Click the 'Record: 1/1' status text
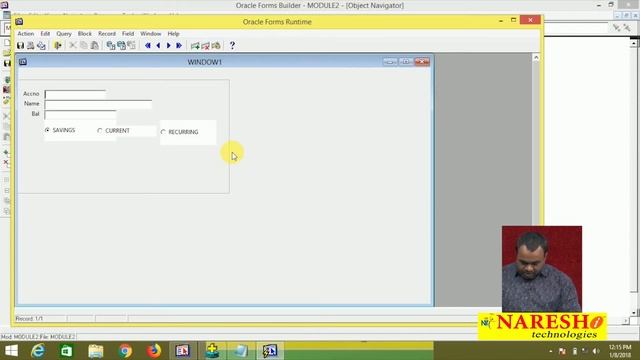640x360 pixels. (29, 318)
